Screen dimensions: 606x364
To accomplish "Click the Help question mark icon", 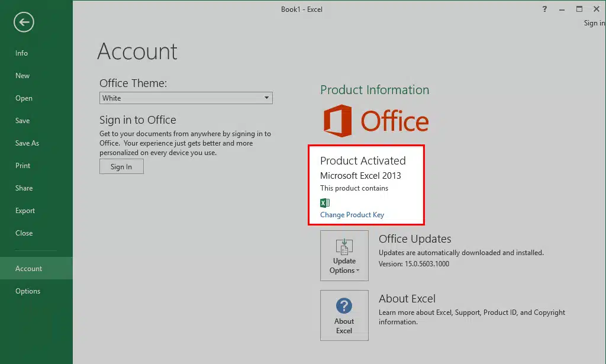I will (x=544, y=9).
